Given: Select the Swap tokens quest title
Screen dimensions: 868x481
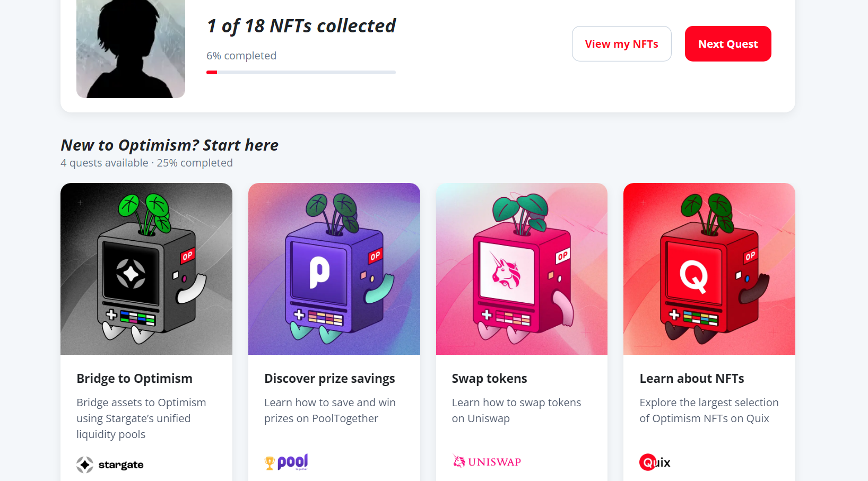Looking at the screenshot, I should click(x=489, y=379).
